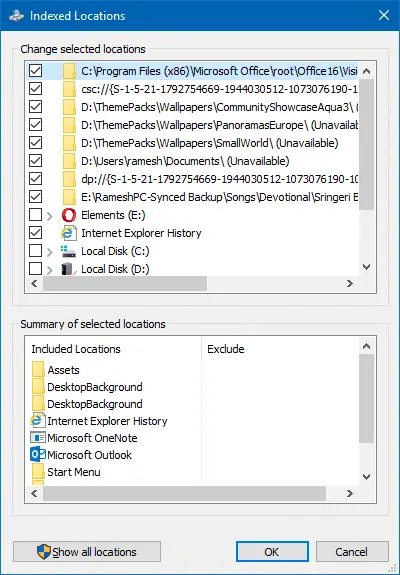Uncheck the Internet Explorer History checkbox
Viewport: 400px width, 575px height.
(x=36, y=233)
